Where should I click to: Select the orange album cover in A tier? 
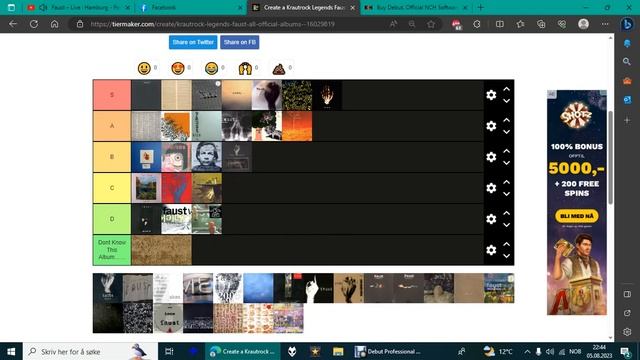click(297, 126)
